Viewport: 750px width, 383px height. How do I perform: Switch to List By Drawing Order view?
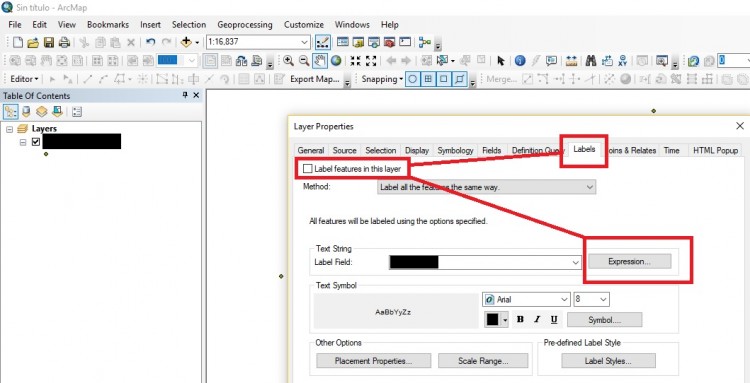(x=10, y=112)
